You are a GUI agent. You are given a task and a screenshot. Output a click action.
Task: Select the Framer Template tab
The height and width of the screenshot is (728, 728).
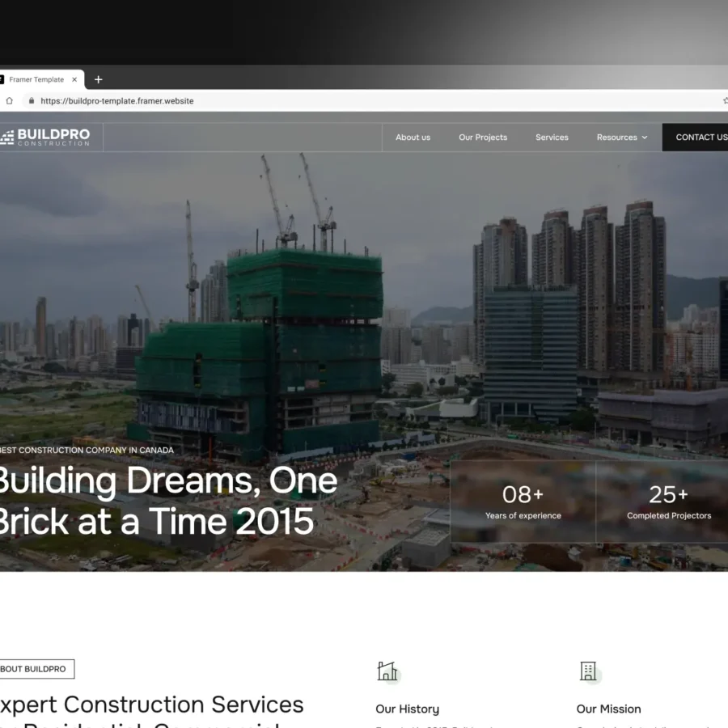pos(37,79)
